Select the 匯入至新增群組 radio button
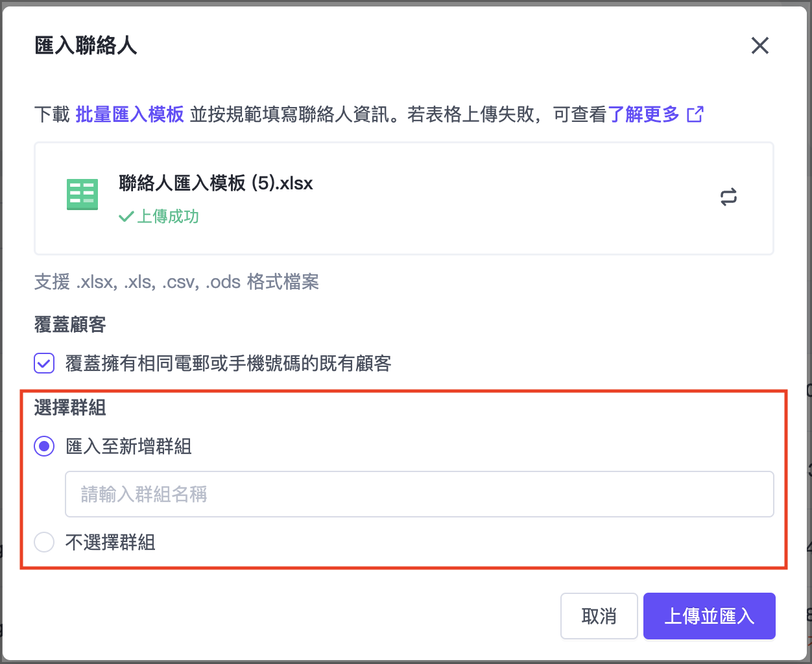 pos(44,446)
